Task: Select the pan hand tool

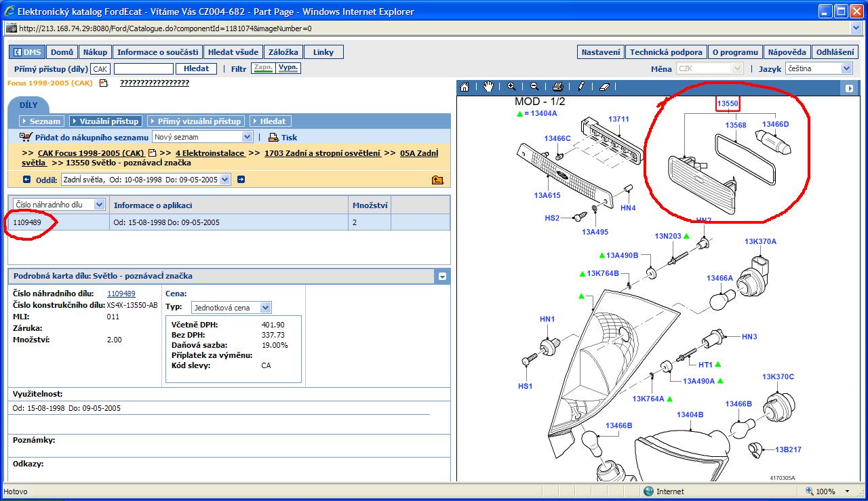Action: 488,87
